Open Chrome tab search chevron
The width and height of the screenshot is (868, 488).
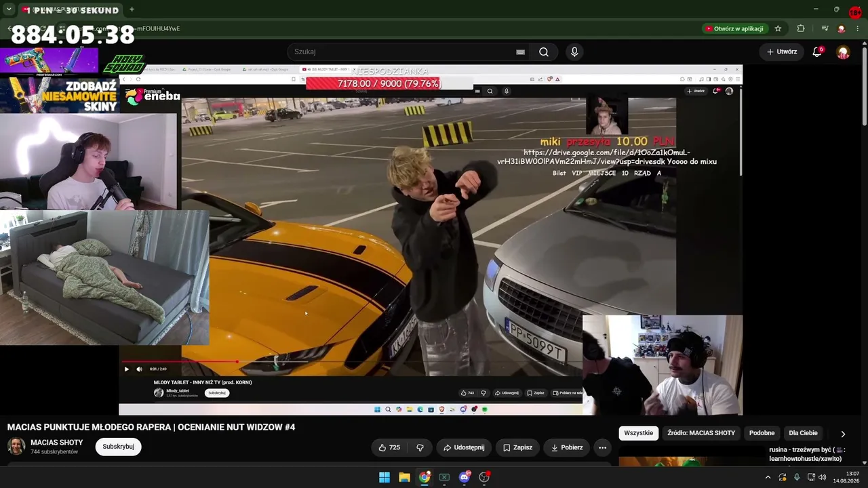(9, 9)
